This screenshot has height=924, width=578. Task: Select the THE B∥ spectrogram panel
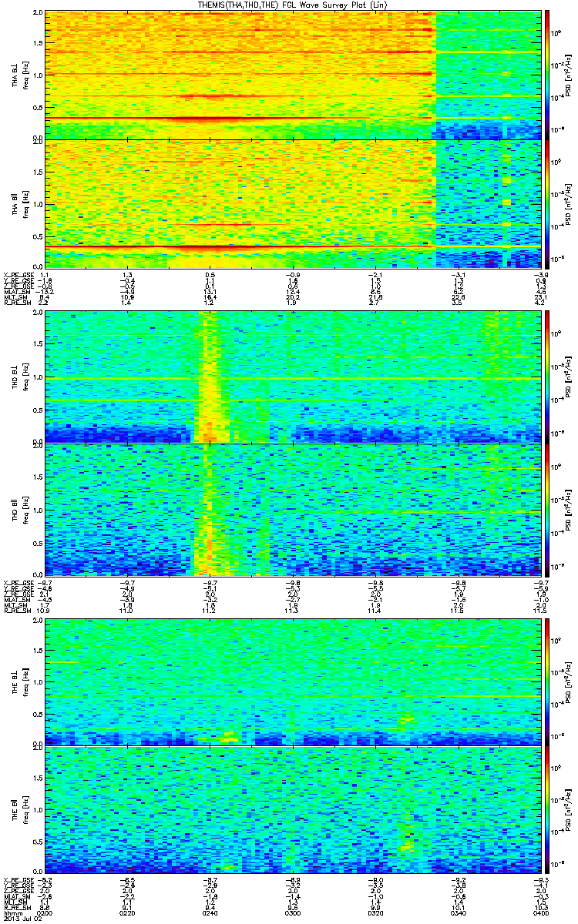click(293, 811)
